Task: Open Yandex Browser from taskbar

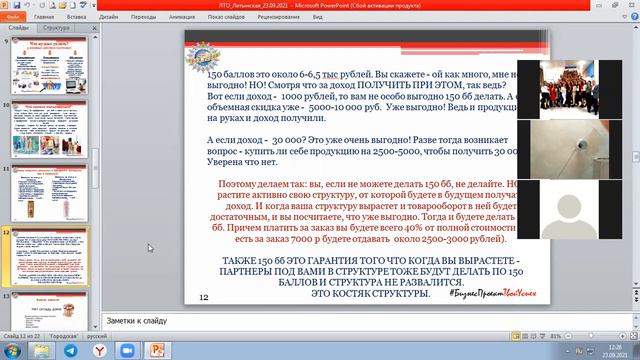Action: [x=100, y=351]
